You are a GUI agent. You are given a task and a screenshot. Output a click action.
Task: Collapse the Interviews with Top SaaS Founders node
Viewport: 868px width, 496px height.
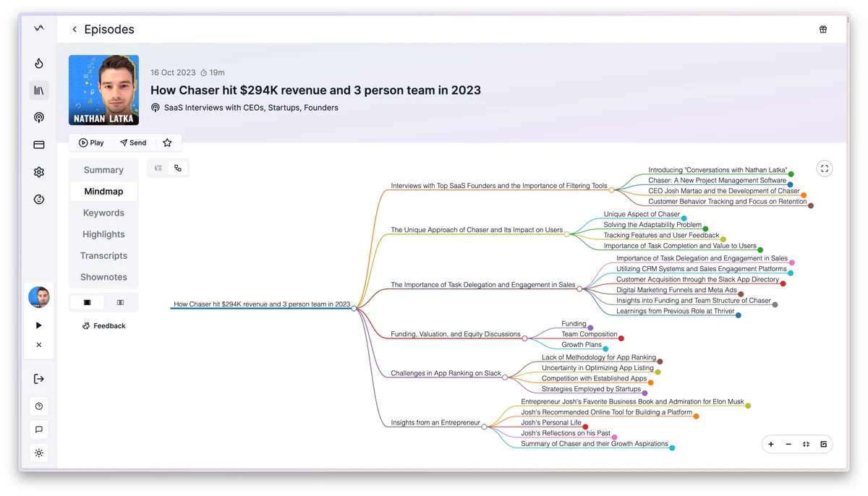611,189
